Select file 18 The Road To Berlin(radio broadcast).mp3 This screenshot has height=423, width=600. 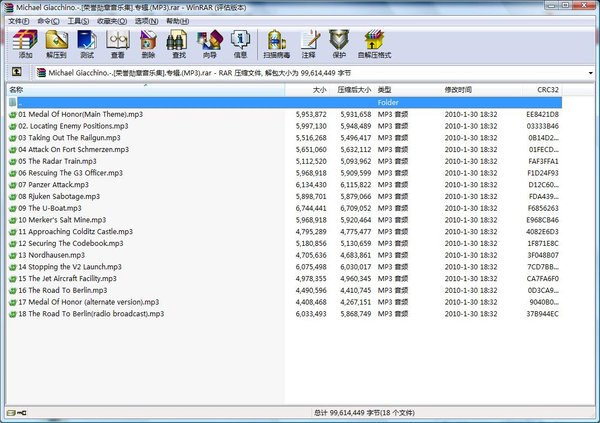91,314
